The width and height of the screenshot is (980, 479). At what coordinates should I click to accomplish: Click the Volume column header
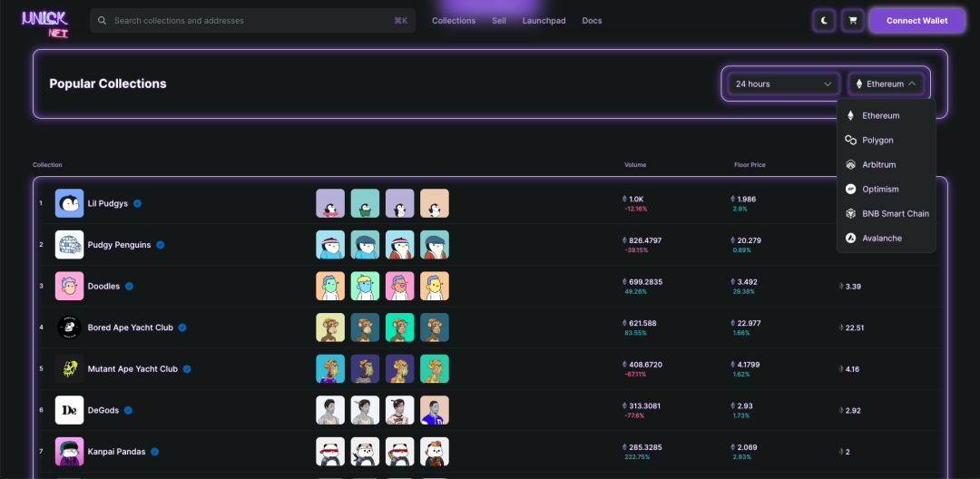pyautogui.click(x=635, y=165)
